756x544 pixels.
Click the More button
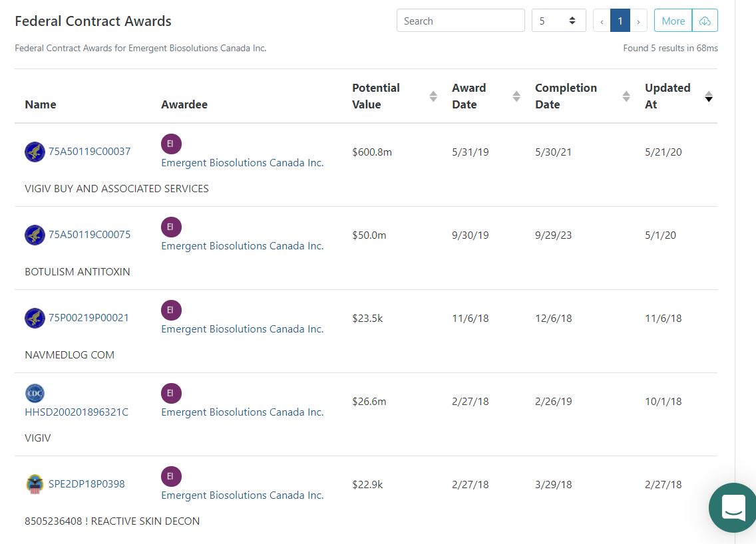[673, 21]
